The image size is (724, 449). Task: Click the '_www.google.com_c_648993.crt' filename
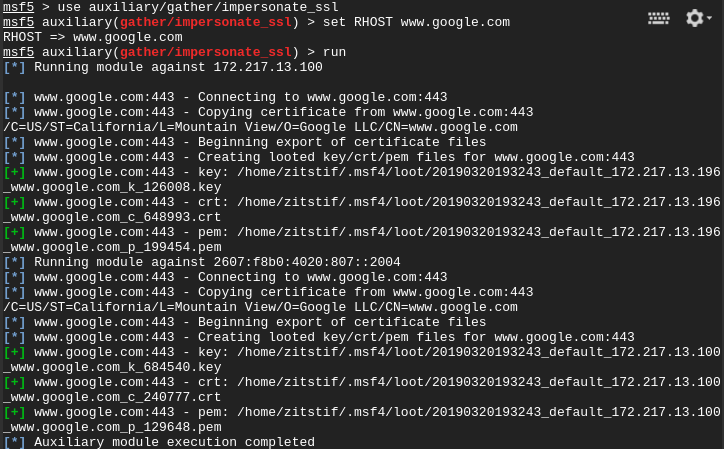coord(112,217)
